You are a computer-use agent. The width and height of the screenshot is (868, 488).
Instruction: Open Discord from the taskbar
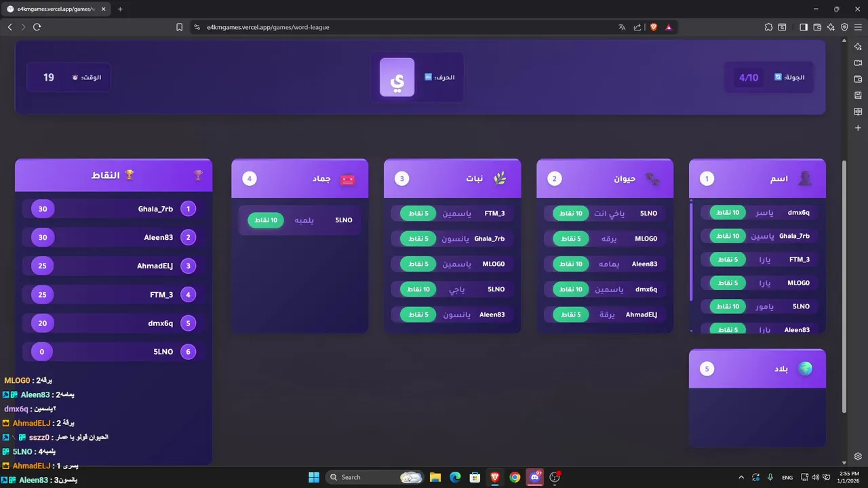click(535, 477)
